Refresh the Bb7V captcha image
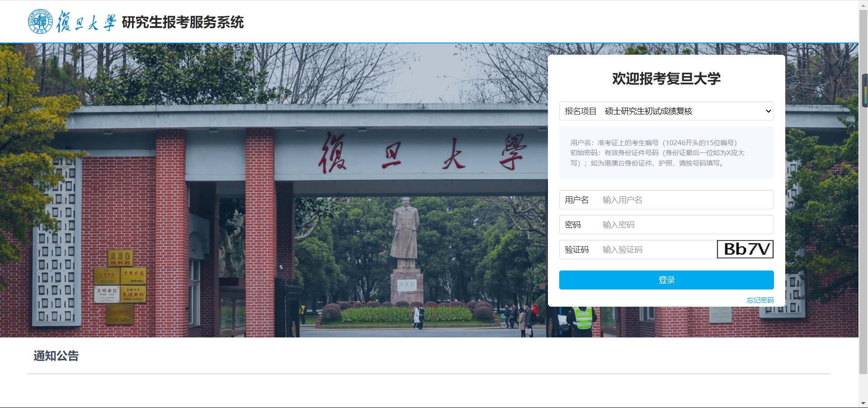The height and width of the screenshot is (408, 868). pyautogui.click(x=745, y=249)
